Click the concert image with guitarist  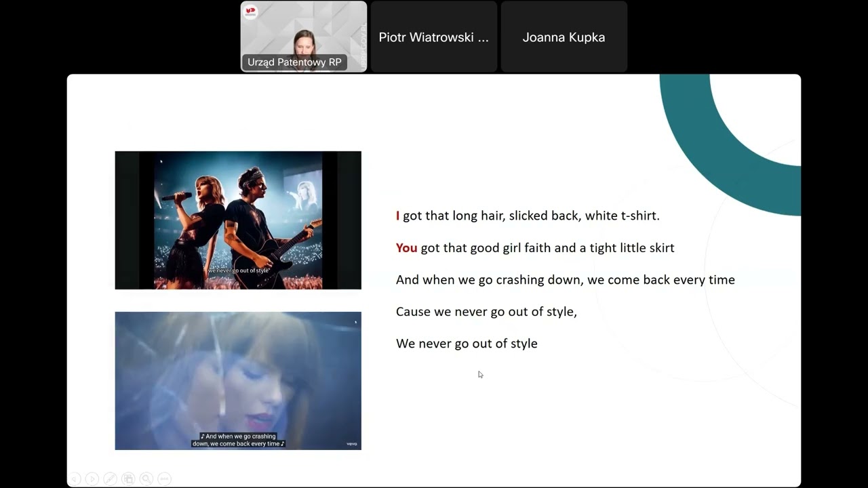(x=238, y=220)
